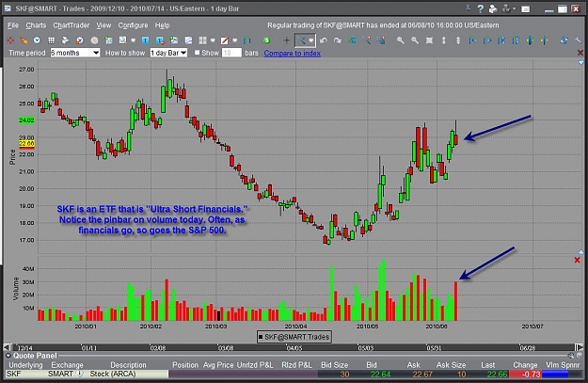Open the File menu
The image size is (588, 383).
pyautogui.click(x=13, y=25)
